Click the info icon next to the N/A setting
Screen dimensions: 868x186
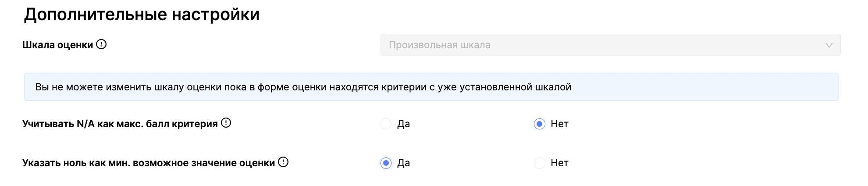(226, 123)
